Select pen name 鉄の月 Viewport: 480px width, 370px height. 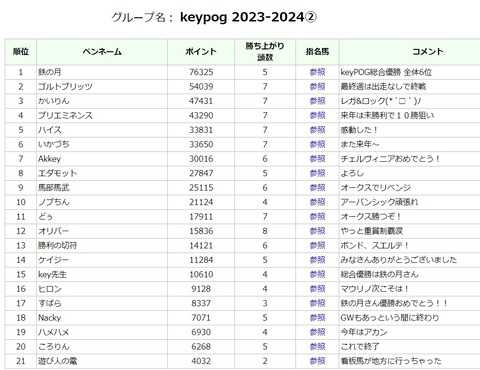click(49, 72)
